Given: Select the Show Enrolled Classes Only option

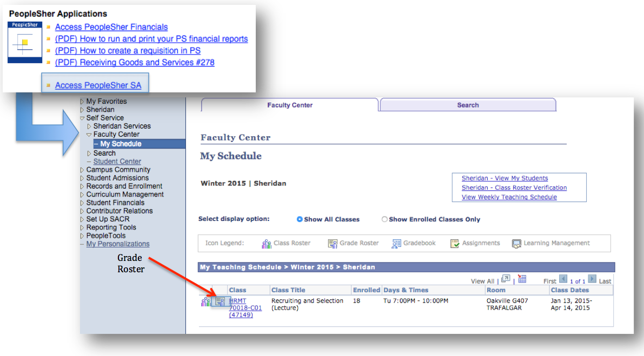Looking at the screenshot, I should 384,219.
